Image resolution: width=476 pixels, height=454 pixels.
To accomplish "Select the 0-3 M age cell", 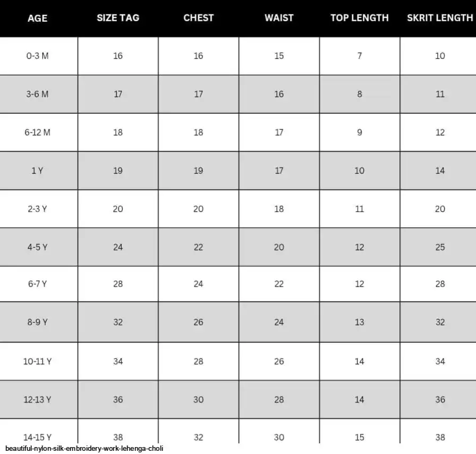I will click(x=37, y=56).
